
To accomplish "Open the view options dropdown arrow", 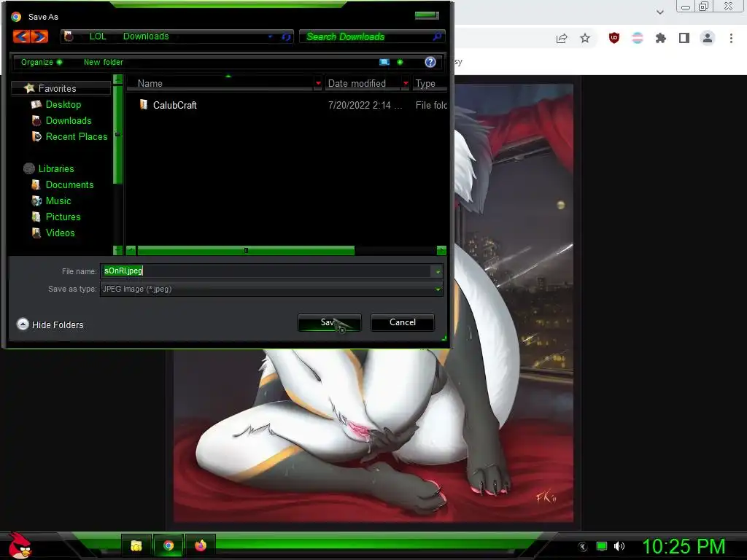I will click(400, 62).
